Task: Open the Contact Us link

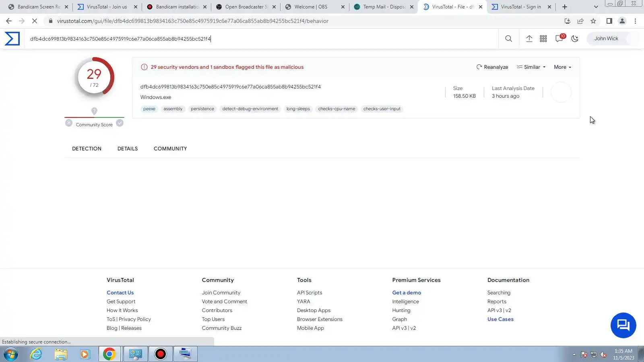Action: 120,293
